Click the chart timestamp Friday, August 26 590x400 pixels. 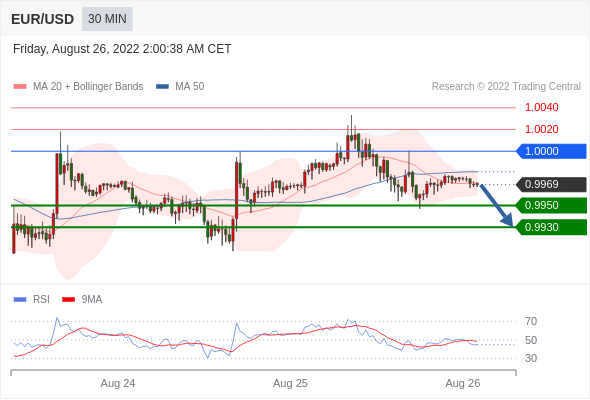tap(122, 49)
